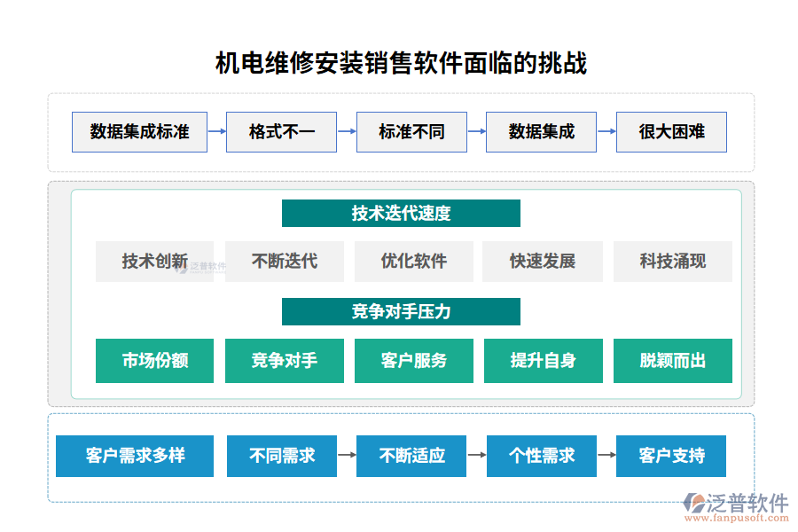The height and width of the screenshot is (532, 798).
Task: Select the 个性需求 box
Action: (541, 456)
